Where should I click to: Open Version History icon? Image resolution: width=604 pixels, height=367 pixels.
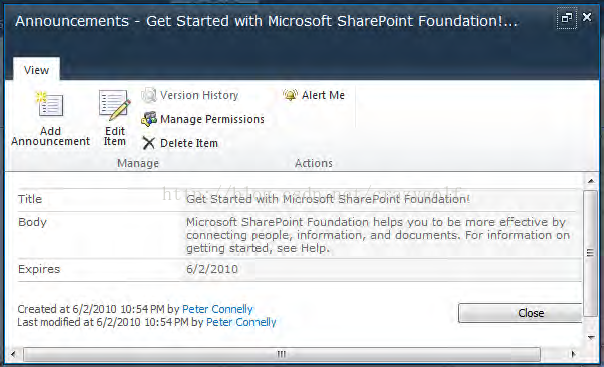tap(148, 95)
